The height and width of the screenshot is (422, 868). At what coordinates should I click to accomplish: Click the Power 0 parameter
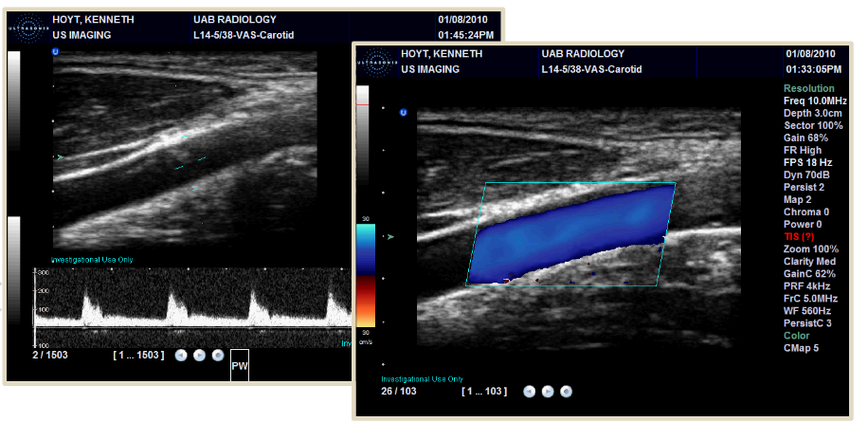(803, 225)
